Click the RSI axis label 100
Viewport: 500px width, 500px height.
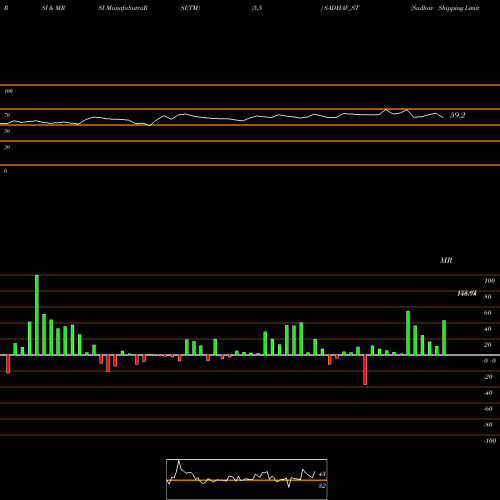coord(9,91)
